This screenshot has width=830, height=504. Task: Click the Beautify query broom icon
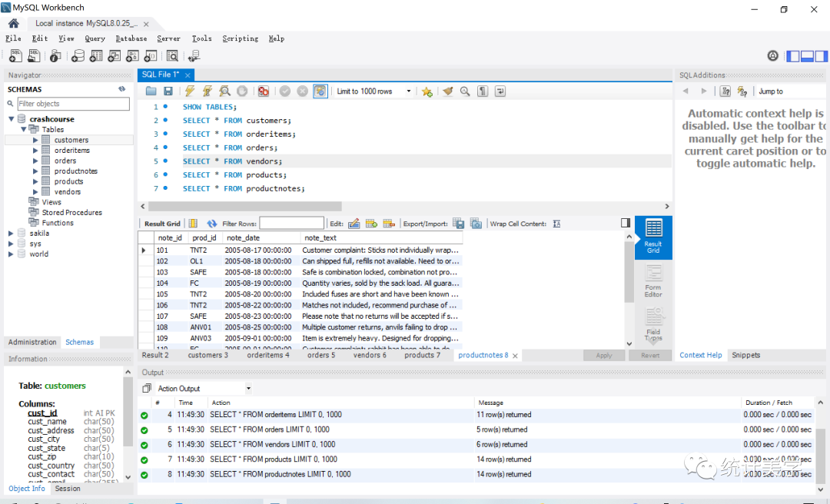click(448, 91)
